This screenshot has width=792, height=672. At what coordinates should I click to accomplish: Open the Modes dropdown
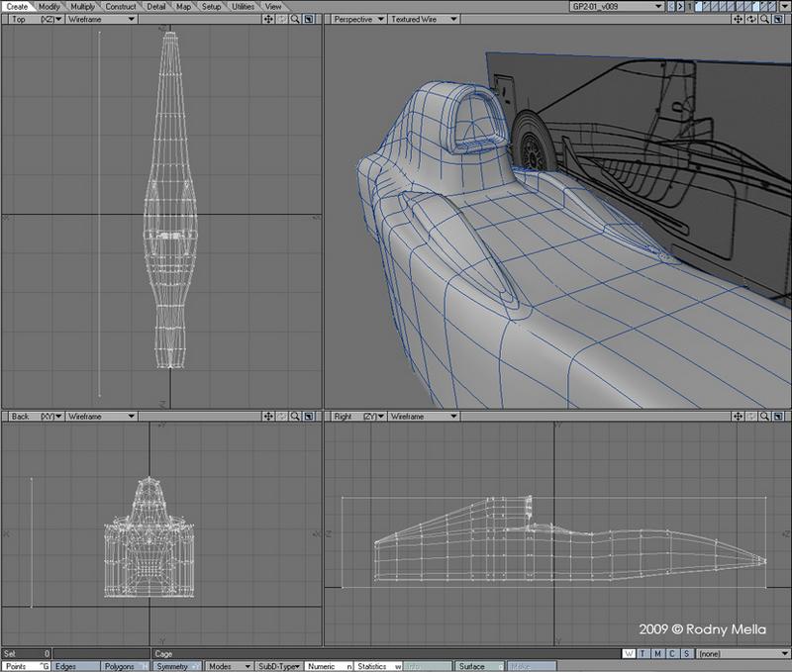(x=228, y=666)
